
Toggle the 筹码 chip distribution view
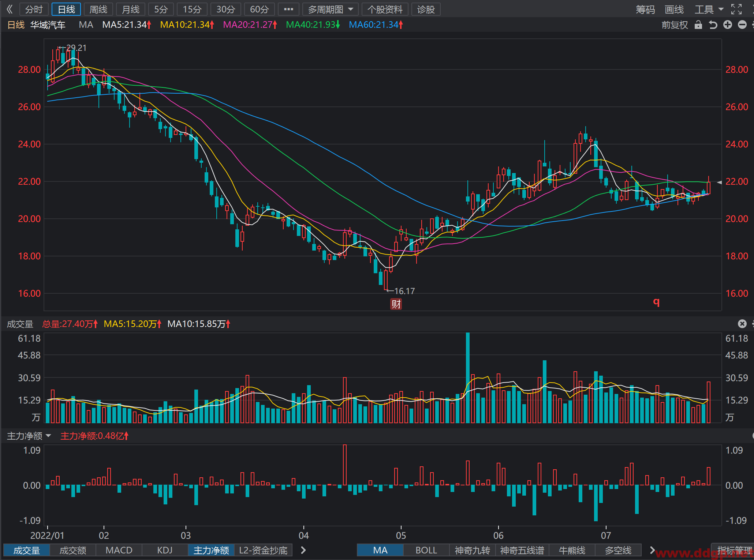pos(645,10)
